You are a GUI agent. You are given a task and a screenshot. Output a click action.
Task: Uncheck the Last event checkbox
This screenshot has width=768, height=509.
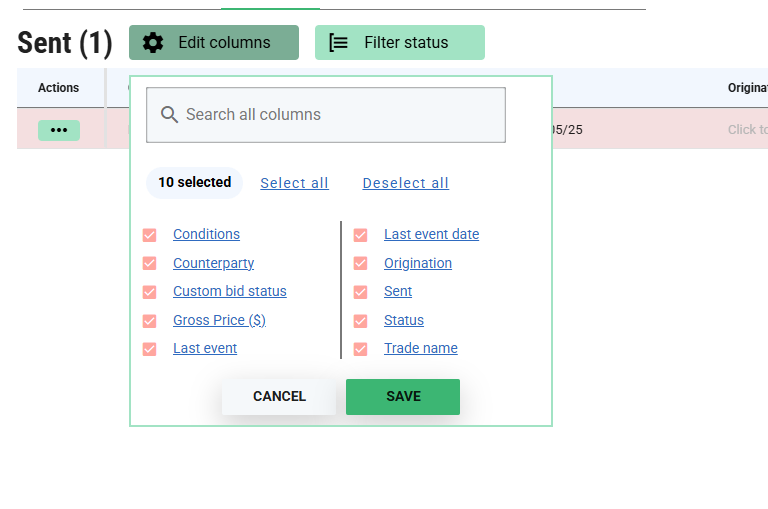pyautogui.click(x=150, y=349)
